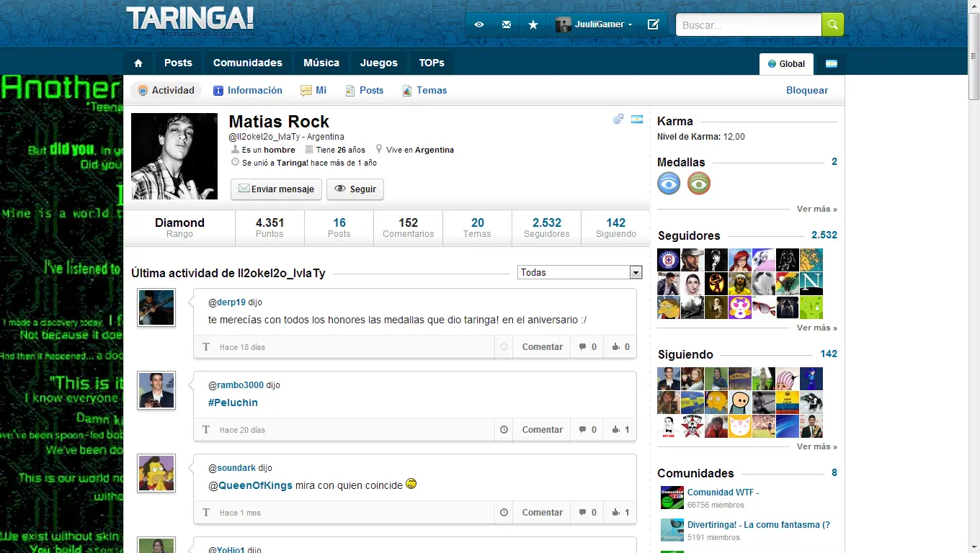Click the Argentina flag tab beside Global
Screen dimensions: 980x553
pos(832,63)
